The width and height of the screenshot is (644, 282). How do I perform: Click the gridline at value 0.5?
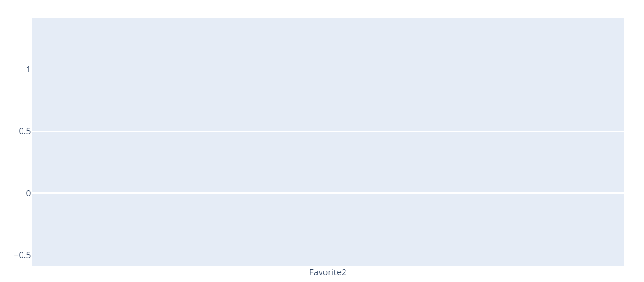pyautogui.click(x=328, y=131)
